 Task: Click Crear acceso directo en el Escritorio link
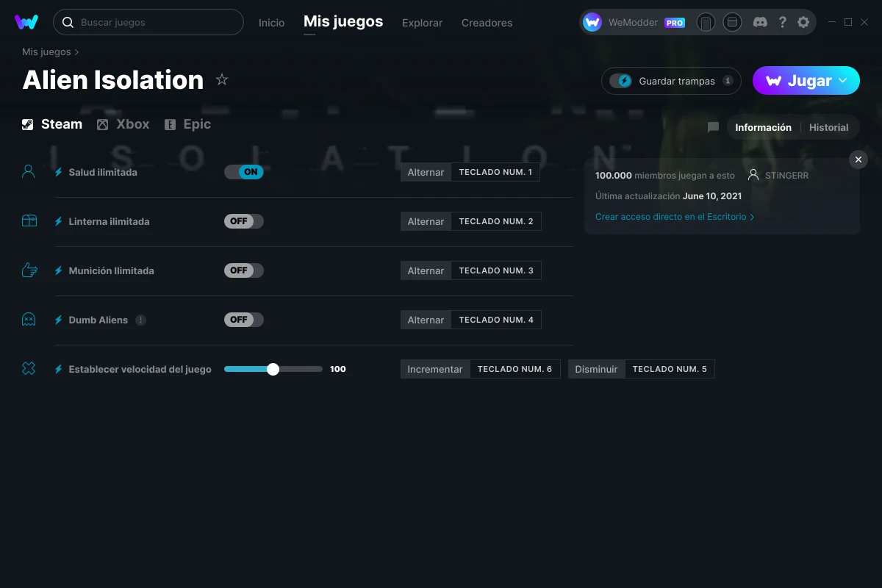tap(675, 217)
